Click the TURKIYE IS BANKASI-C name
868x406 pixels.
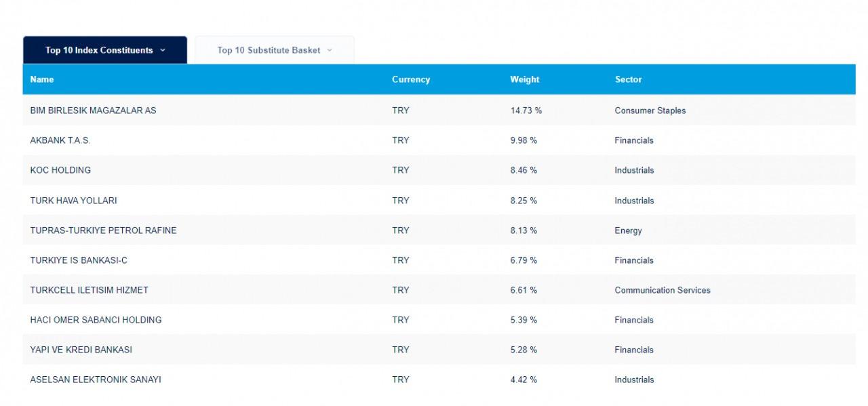tap(79, 260)
